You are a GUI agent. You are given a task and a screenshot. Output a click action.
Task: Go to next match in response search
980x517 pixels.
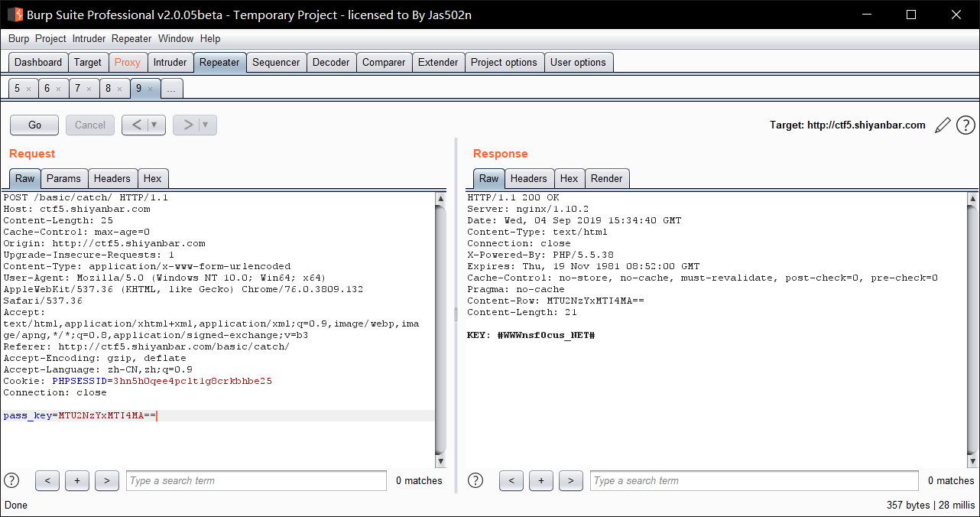571,480
